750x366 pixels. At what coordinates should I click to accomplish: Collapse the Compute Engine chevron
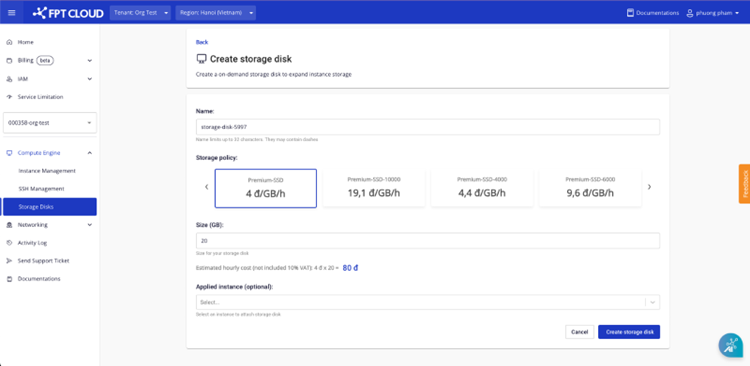tap(89, 153)
